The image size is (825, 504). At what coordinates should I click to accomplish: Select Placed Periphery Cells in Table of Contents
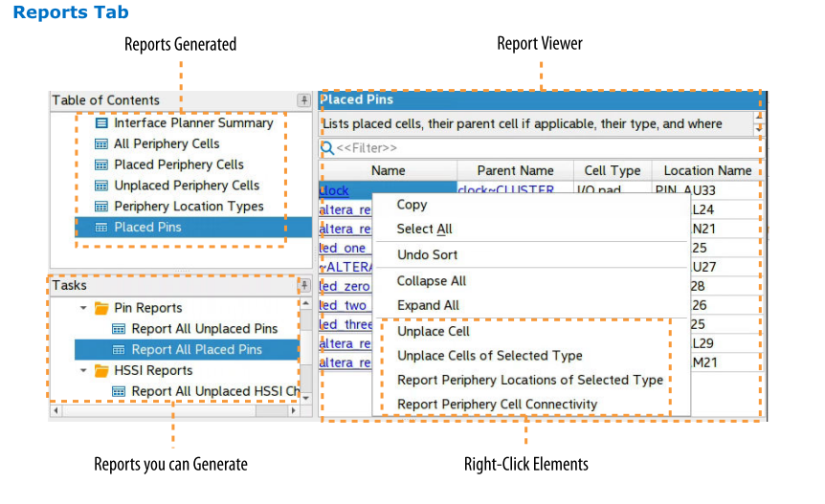click(x=178, y=164)
